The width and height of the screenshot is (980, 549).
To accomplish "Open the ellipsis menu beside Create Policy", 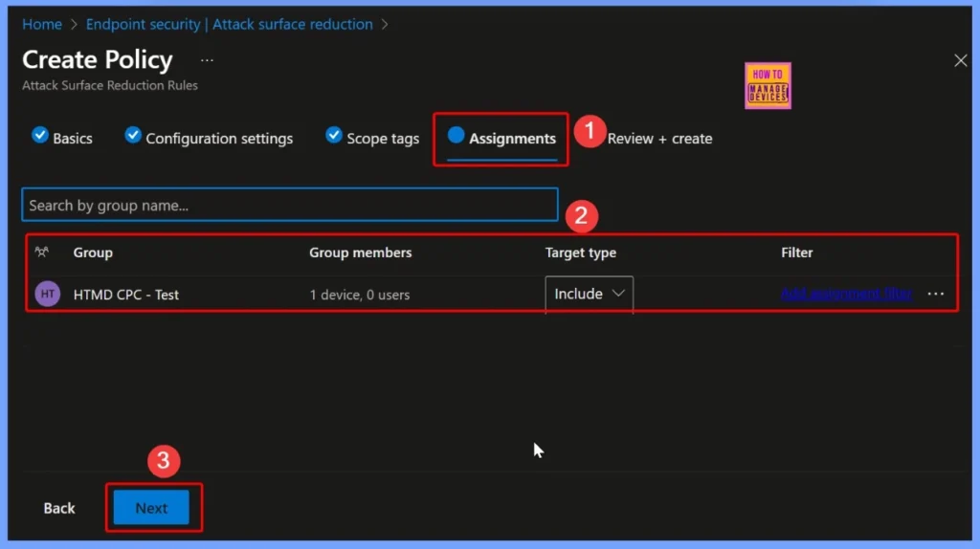I will coord(207,60).
